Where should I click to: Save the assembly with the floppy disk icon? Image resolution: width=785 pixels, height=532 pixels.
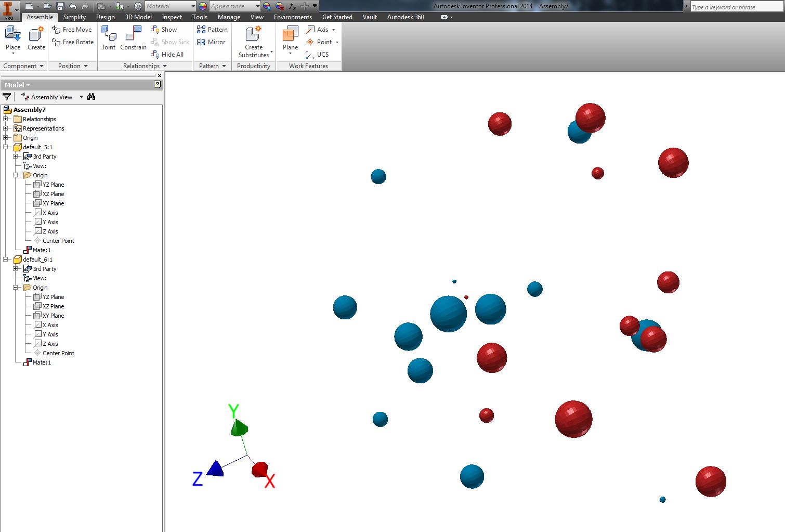click(60, 6)
